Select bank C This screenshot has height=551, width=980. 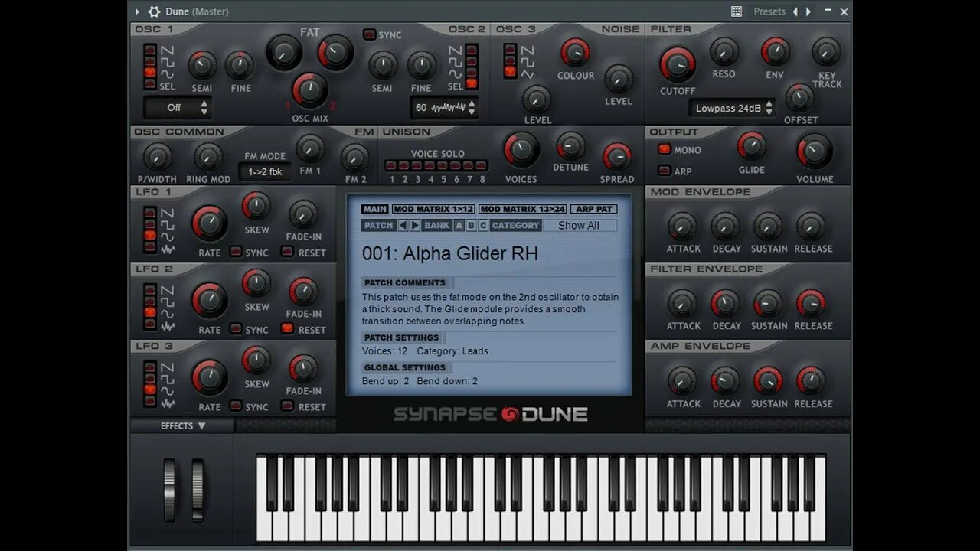coord(483,226)
